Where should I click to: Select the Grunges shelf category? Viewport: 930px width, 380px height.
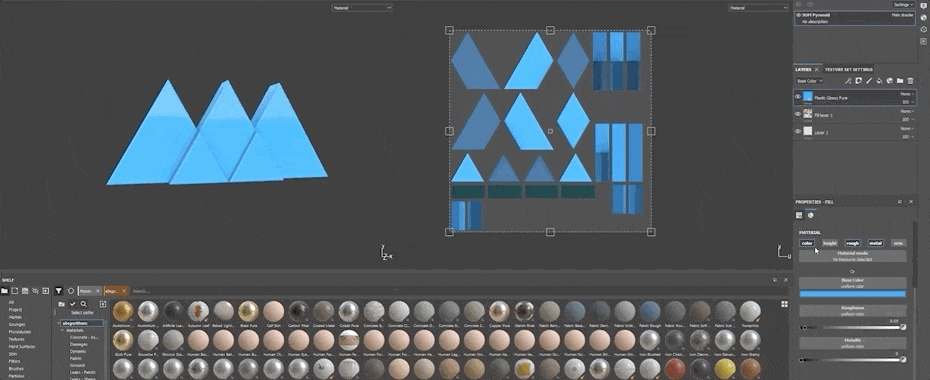tap(17, 324)
